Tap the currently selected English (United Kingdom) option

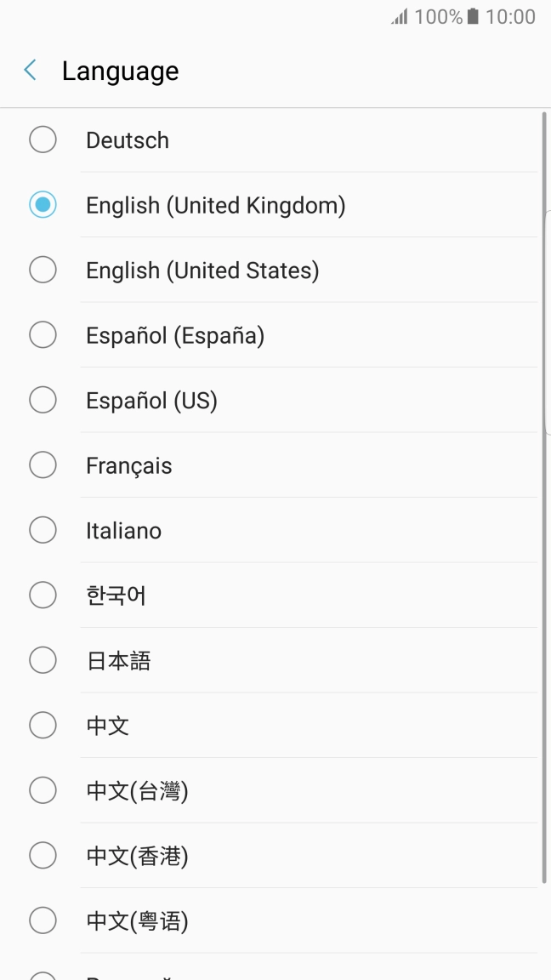point(43,204)
